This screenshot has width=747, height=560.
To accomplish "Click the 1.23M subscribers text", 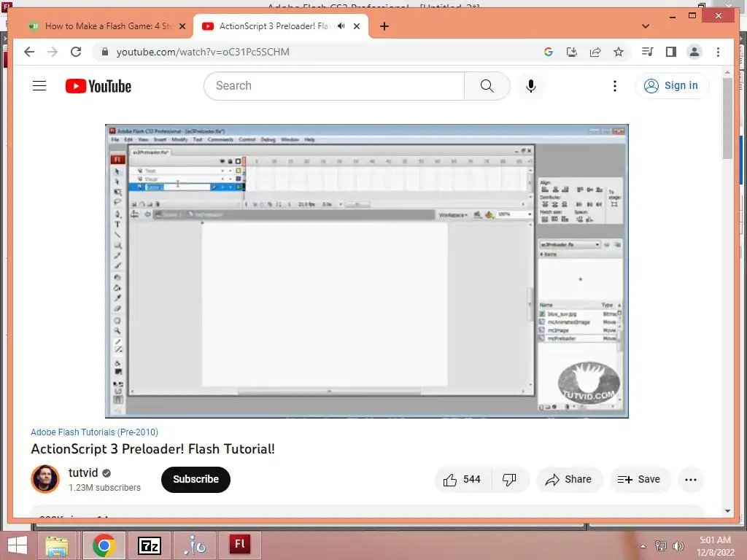I will (104, 488).
